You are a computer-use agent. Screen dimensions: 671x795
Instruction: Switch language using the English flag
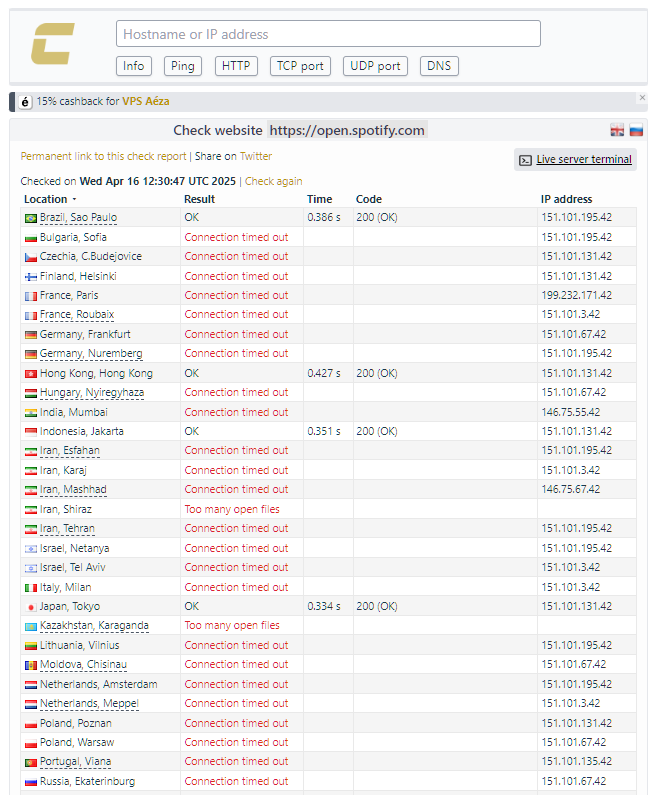point(617,131)
